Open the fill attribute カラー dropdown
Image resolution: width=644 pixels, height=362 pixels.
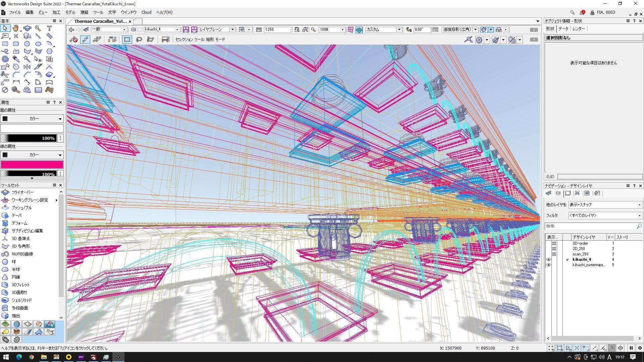click(x=32, y=119)
